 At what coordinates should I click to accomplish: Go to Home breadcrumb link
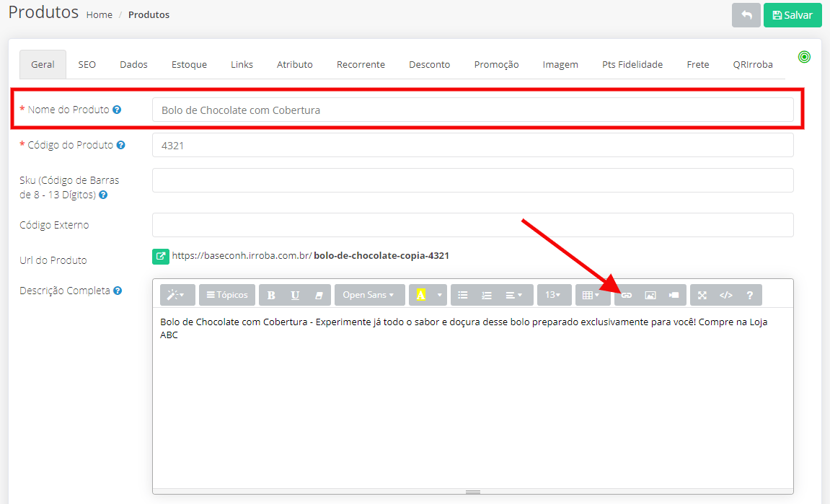pyautogui.click(x=99, y=14)
